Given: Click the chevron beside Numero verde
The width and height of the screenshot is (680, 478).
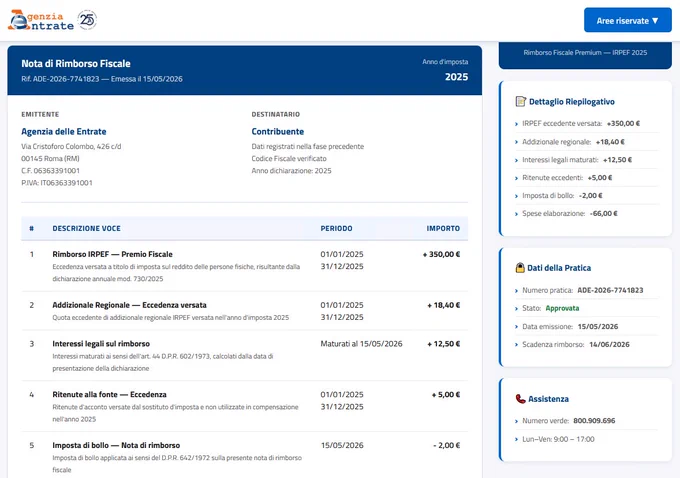Looking at the screenshot, I should (x=516, y=421).
